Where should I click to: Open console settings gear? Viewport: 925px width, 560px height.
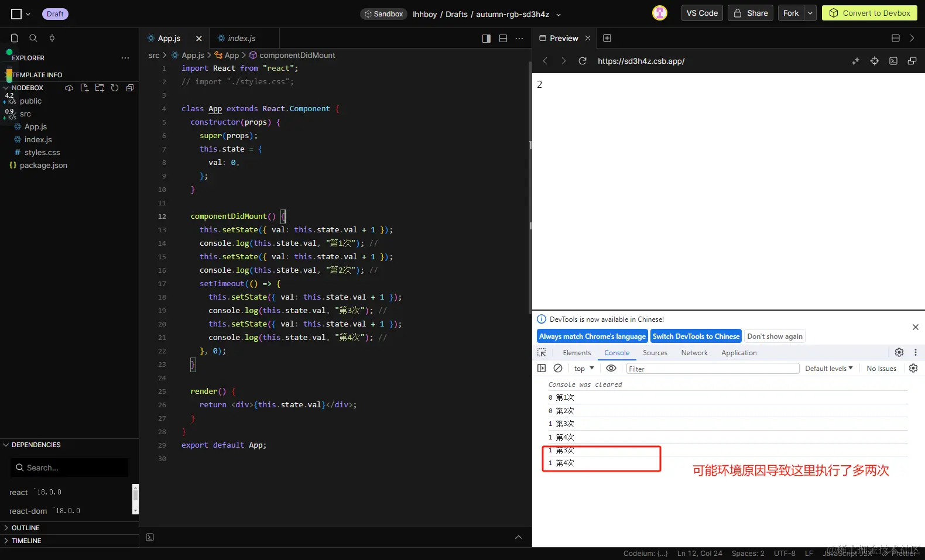click(913, 368)
